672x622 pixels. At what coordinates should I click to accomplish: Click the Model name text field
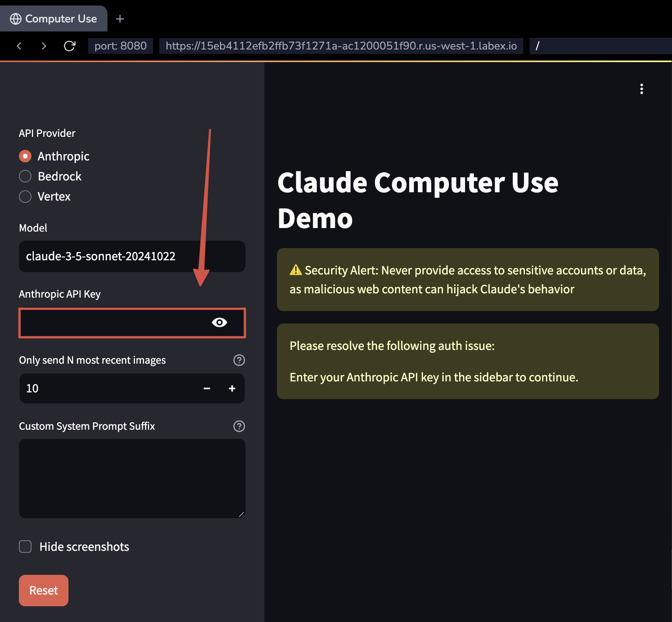[x=132, y=256]
